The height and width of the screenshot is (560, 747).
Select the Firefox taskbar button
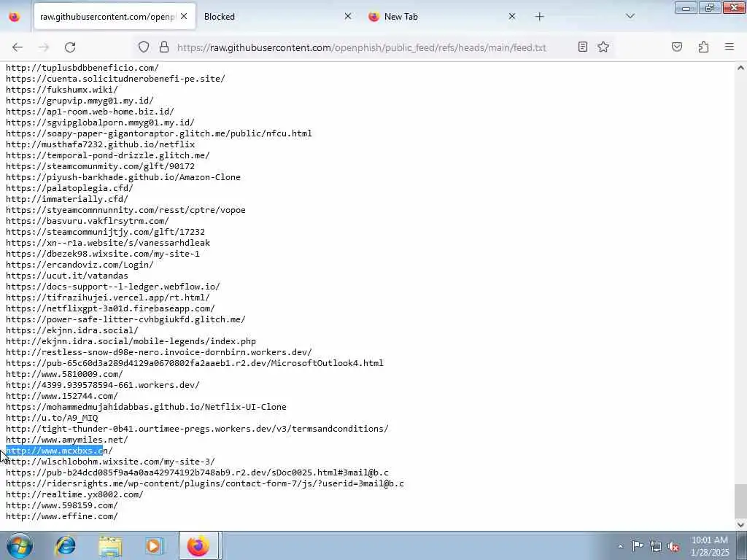click(198, 545)
